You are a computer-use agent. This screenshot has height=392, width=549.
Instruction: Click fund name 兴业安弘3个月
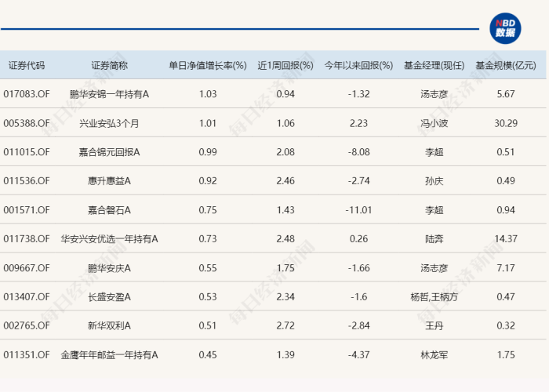[x=109, y=123]
